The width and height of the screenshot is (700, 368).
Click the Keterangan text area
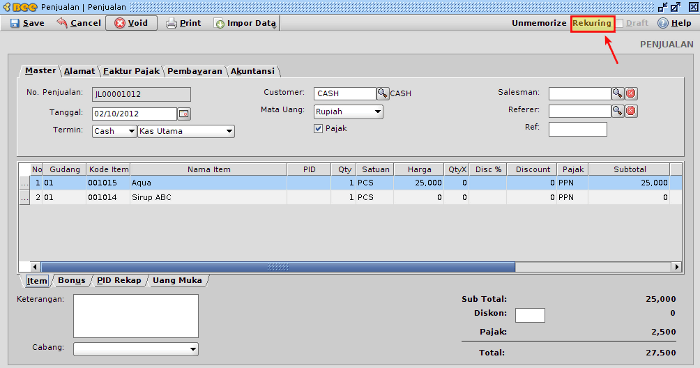pyautogui.click(x=136, y=316)
